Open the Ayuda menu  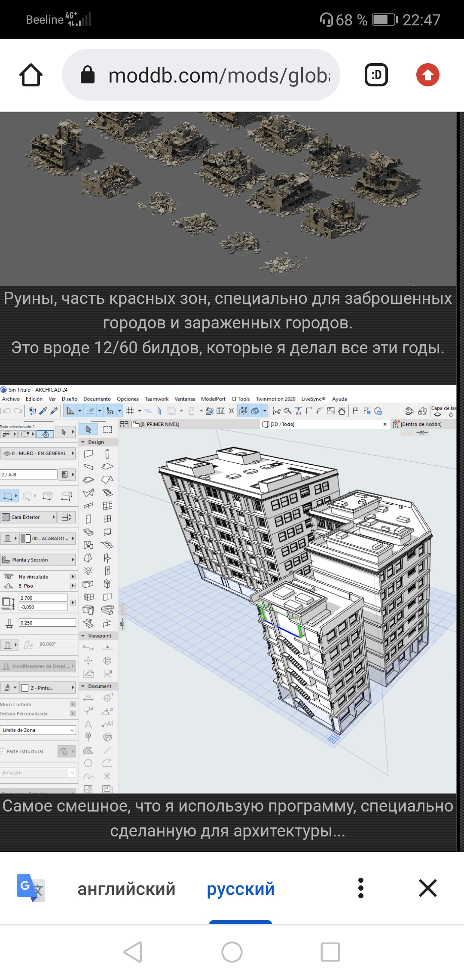click(339, 399)
